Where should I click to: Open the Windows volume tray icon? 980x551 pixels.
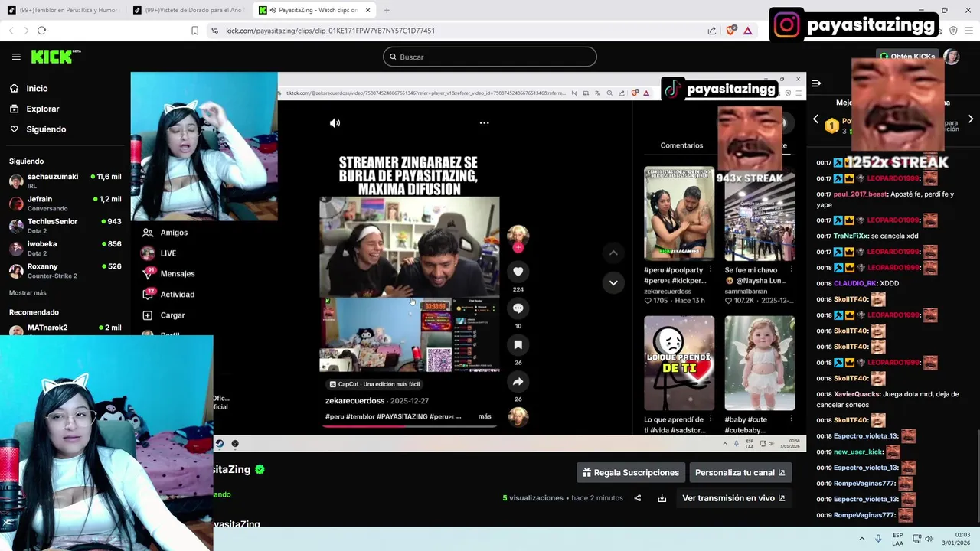pyautogui.click(x=929, y=539)
